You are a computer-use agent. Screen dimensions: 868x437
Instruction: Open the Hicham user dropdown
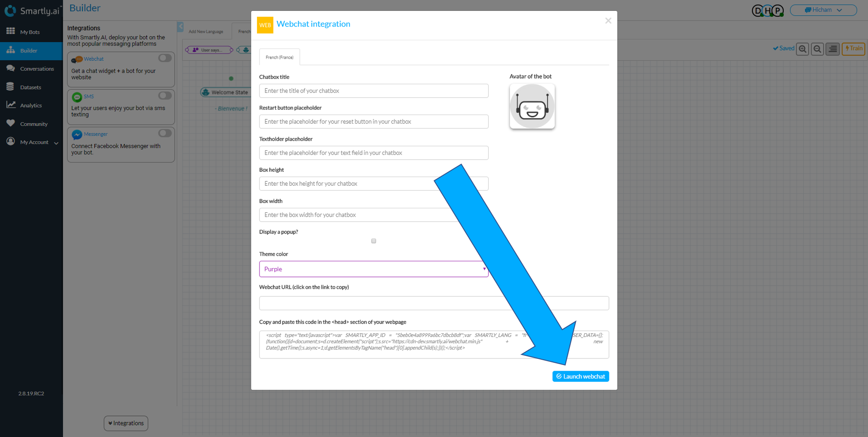[x=823, y=10]
